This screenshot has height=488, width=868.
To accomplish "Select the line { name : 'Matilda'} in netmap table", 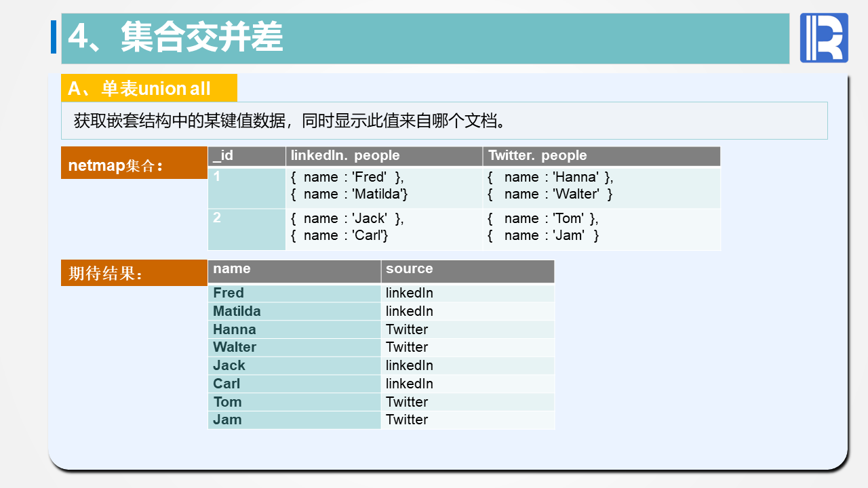I will pos(349,194).
